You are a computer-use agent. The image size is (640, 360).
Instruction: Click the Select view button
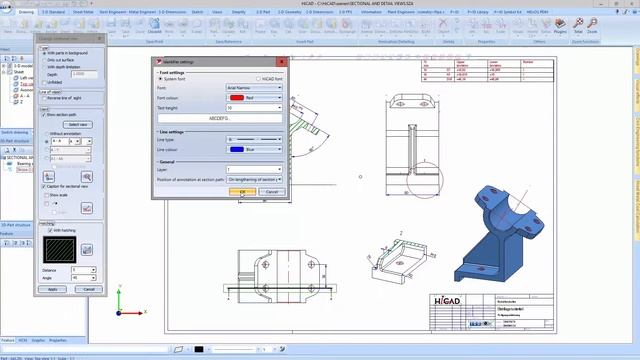pos(78,124)
